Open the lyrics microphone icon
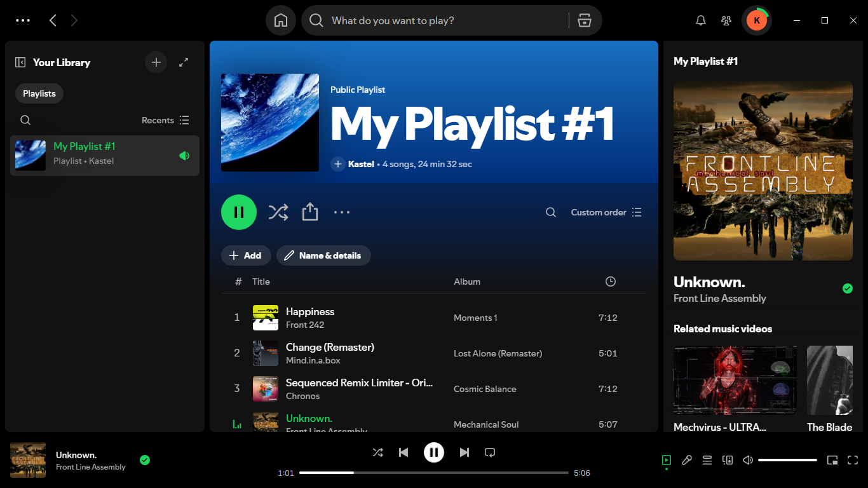The height and width of the screenshot is (488, 868). tap(687, 460)
